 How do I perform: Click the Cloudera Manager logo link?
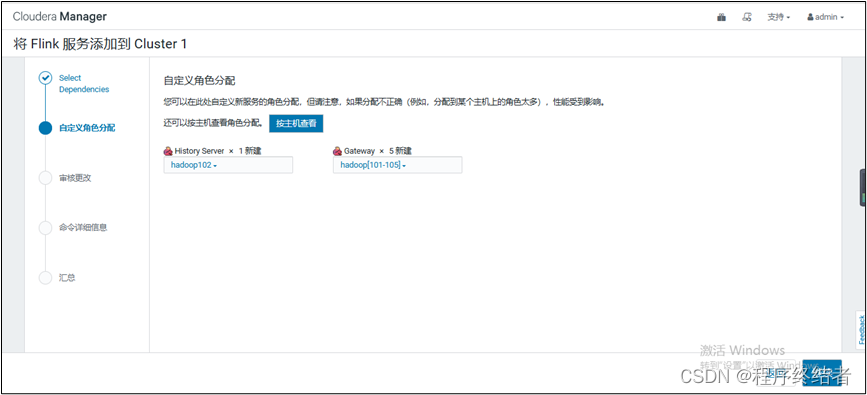click(60, 17)
